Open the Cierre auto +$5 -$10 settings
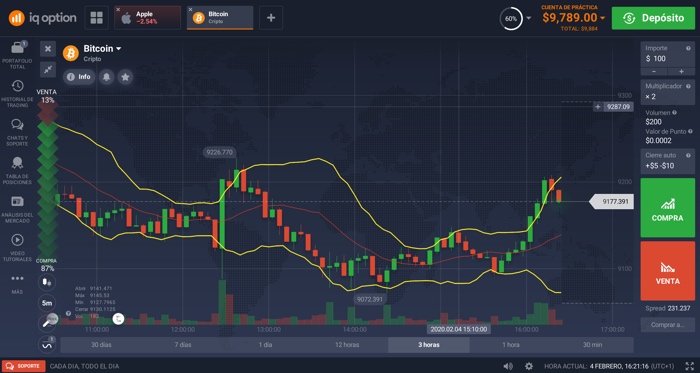Image resolution: width=700 pixels, height=373 pixels. (668, 161)
